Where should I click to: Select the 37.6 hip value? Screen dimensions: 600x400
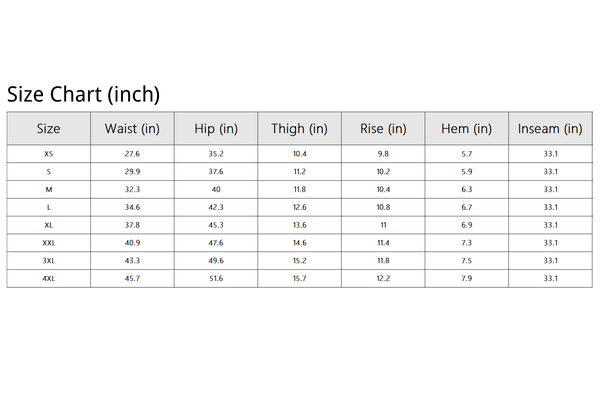coord(216,172)
